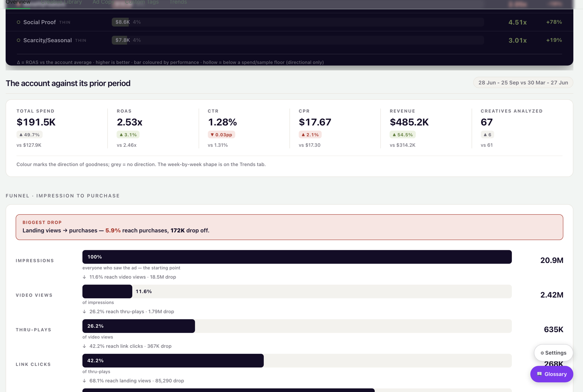Click the down arrow before '11.6% reach video views'
583x392 pixels.
(85, 277)
